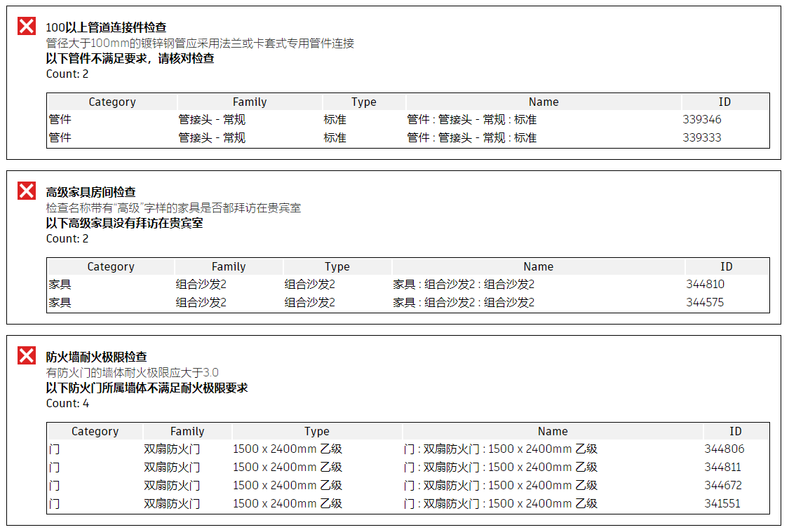Click the Type header in the pipe fittings table

pos(364,102)
